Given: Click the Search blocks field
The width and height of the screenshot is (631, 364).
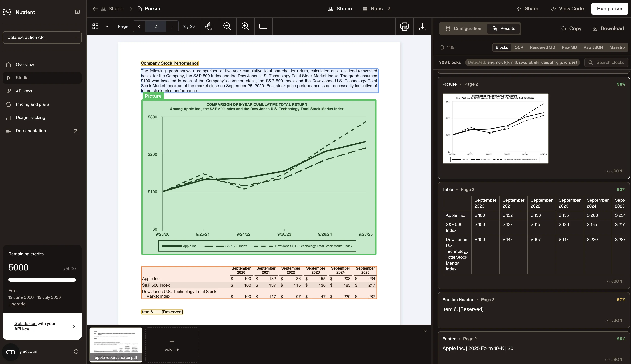Looking at the screenshot, I should pos(606,63).
